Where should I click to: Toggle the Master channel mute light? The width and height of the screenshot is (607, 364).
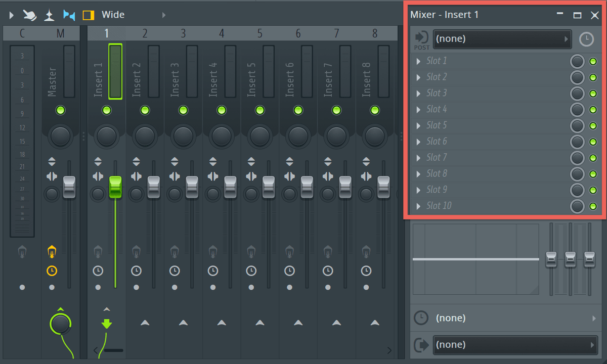click(60, 110)
